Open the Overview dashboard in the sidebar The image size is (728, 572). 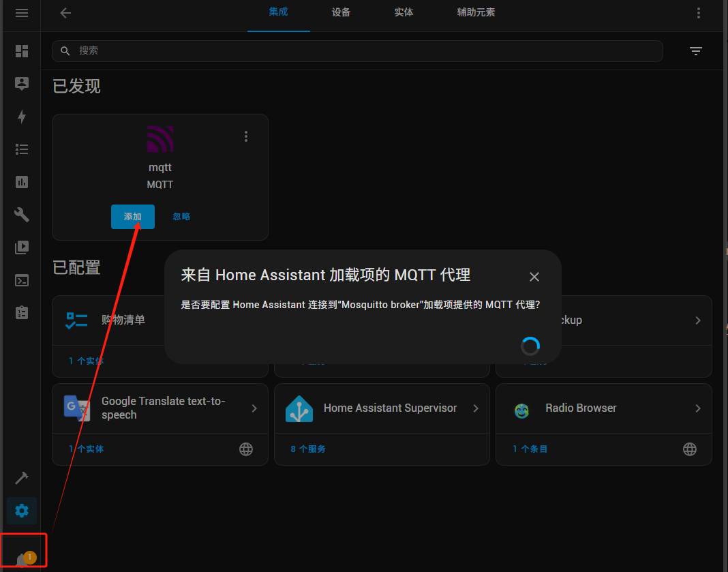tap(22, 51)
